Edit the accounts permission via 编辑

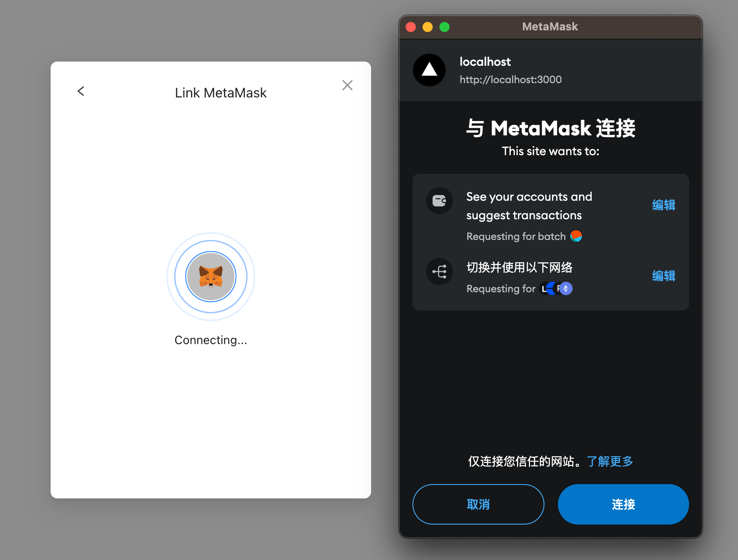click(x=663, y=205)
